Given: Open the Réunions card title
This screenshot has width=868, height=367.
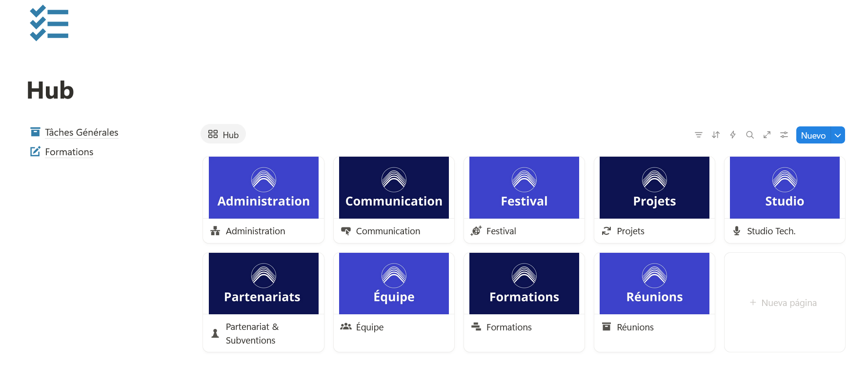Looking at the screenshot, I should [635, 327].
